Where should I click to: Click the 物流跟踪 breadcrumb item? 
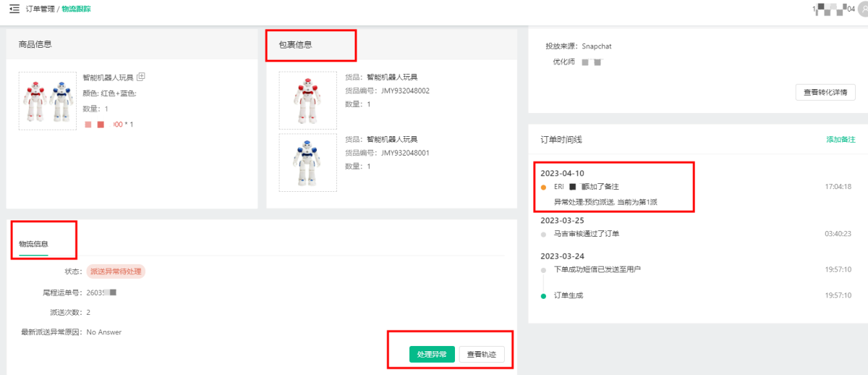pos(77,9)
